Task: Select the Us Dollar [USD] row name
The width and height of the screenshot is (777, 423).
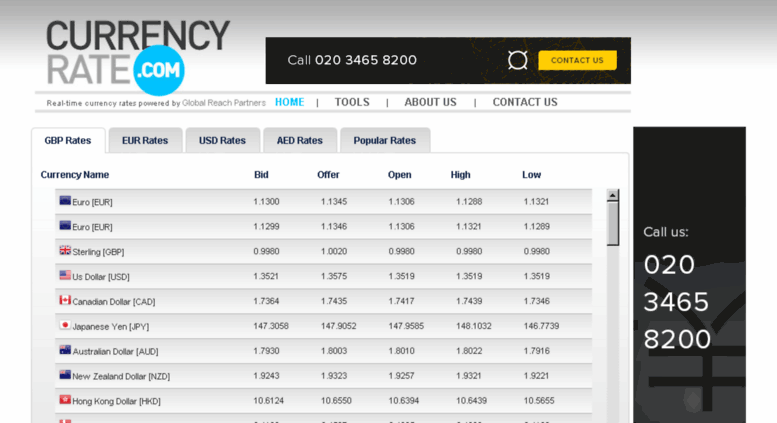Action: (101, 277)
